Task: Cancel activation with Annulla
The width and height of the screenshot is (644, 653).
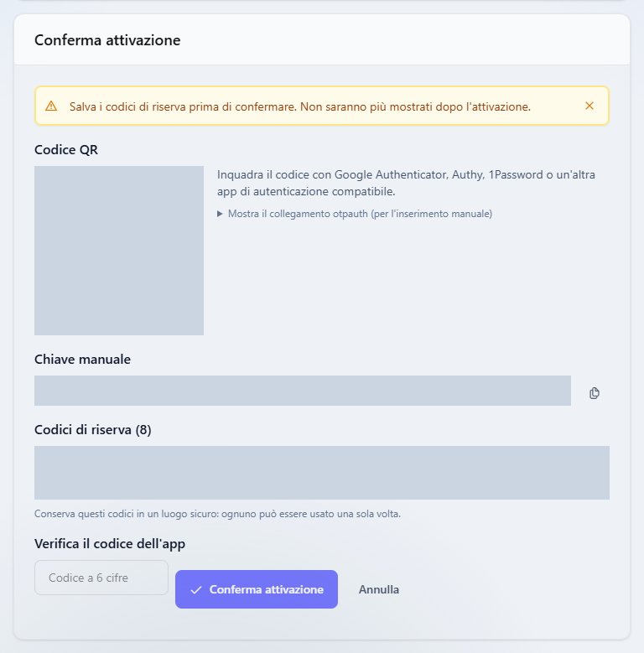Action: 379,589
